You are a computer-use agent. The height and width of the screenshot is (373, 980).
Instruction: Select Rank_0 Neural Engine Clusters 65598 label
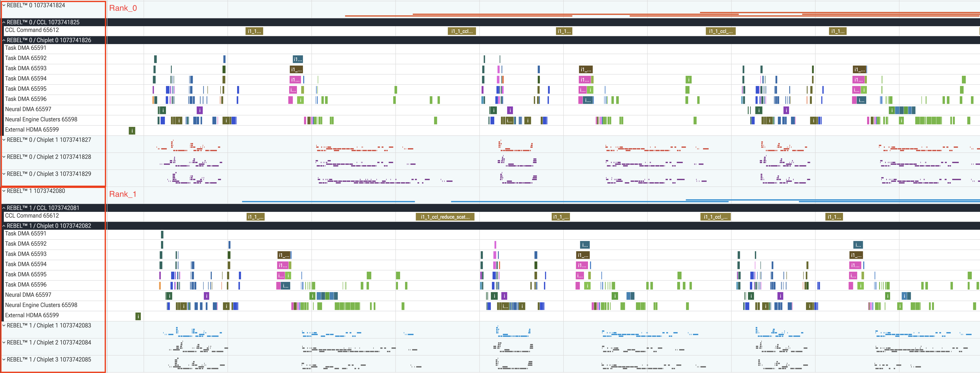point(41,119)
